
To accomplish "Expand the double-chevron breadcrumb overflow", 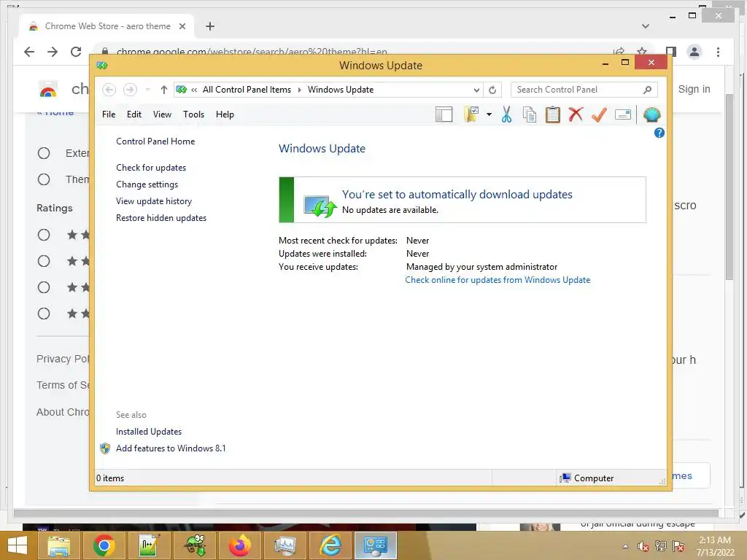I will 194,90.
